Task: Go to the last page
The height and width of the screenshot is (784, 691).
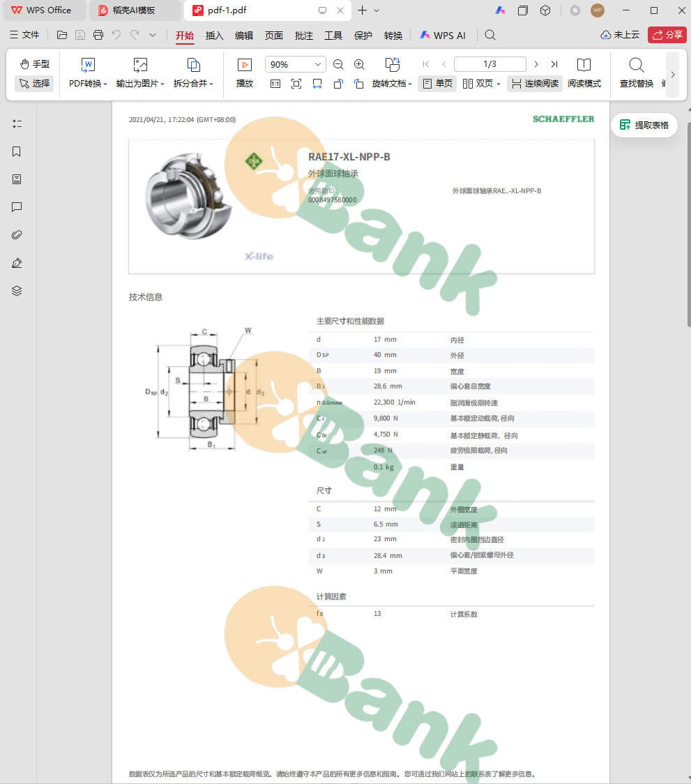Action: point(554,64)
